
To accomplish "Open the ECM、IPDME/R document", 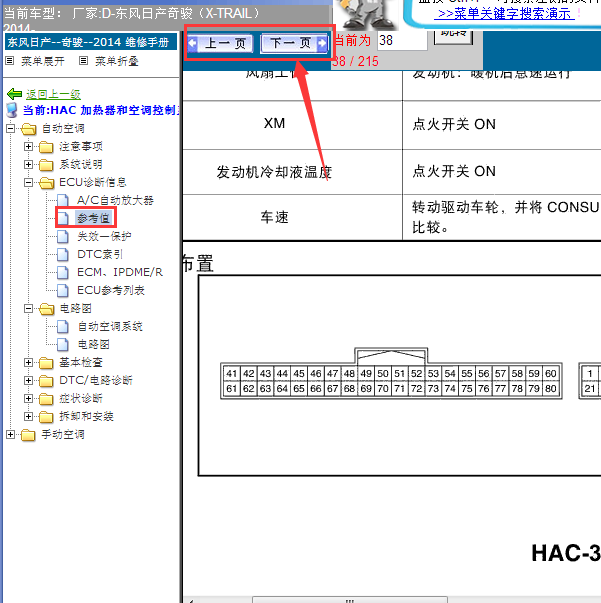I will [120, 272].
